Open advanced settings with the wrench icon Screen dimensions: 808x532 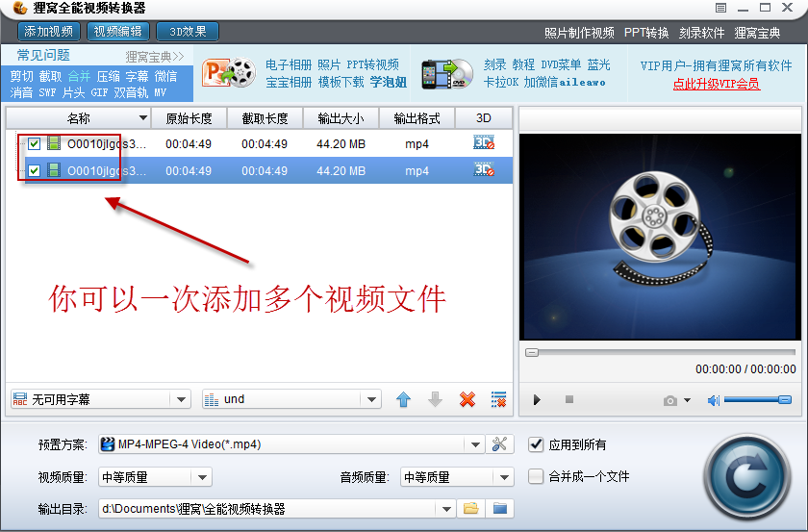(499, 444)
